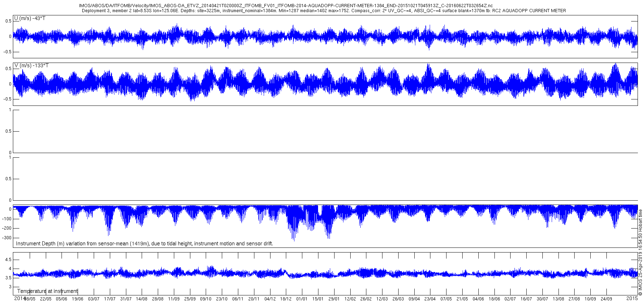Click the '2015' year label on time axis
This screenshot has width=644, height=304.
pyautogui.click(x=632, y=298)
